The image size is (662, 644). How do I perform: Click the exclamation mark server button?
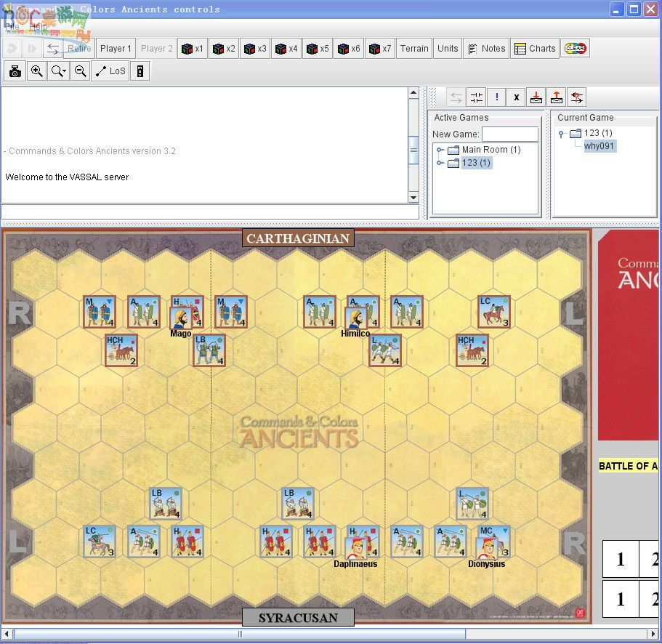[x=497, y=97]
